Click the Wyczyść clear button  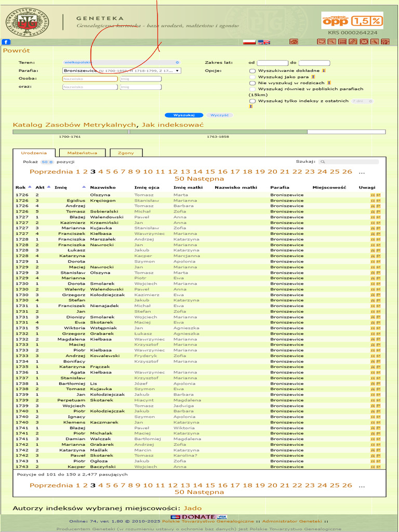point(220,115)
